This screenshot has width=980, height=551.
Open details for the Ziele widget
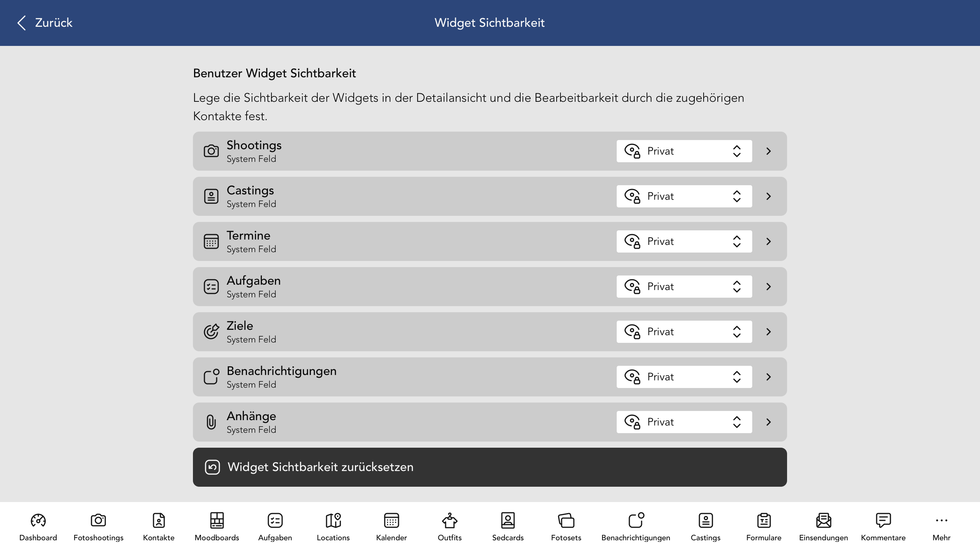coord(768,331)
